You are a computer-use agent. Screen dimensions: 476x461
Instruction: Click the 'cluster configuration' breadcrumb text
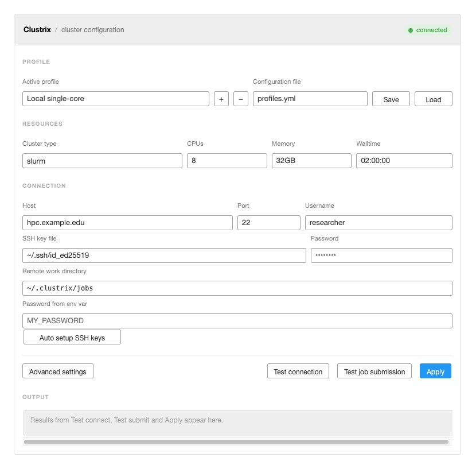pos(92,30)
